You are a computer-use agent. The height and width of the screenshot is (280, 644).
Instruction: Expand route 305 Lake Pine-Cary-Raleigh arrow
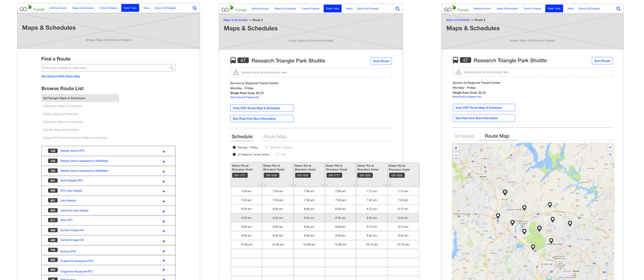pos(163,211)
